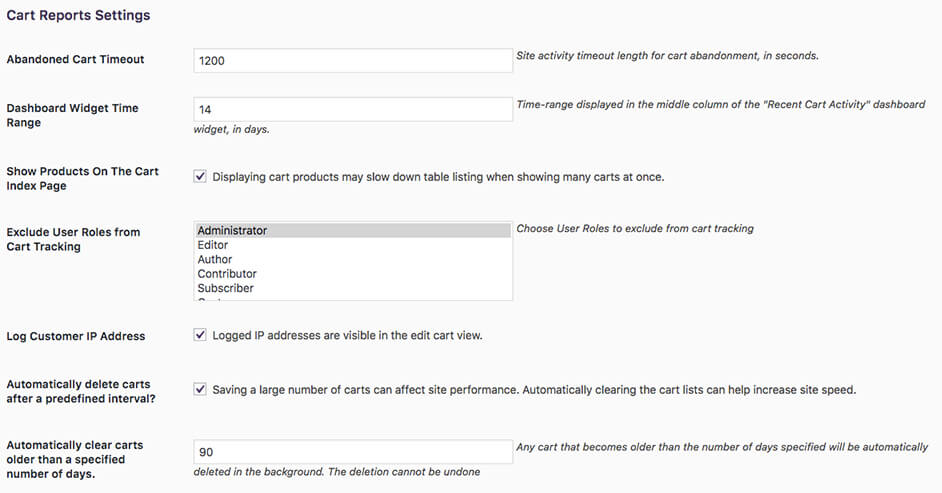Select Editor in the user roles list
942x493 pixels.
353,245
